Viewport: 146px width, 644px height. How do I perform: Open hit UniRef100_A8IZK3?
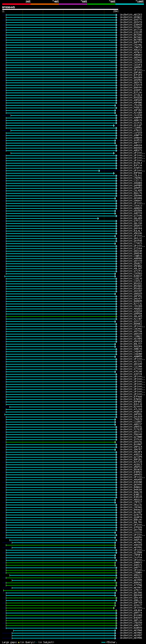point(131,15)
